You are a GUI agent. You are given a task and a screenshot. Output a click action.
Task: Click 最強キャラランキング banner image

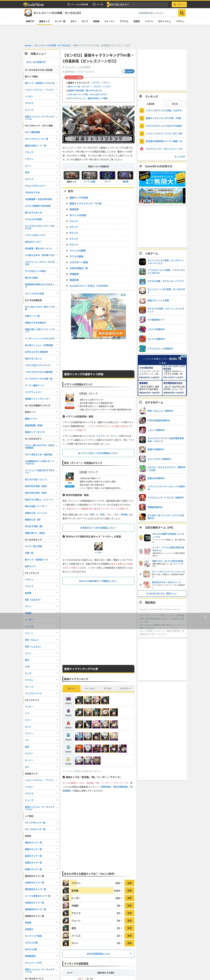pyautogui.click(x=98, y=124)
